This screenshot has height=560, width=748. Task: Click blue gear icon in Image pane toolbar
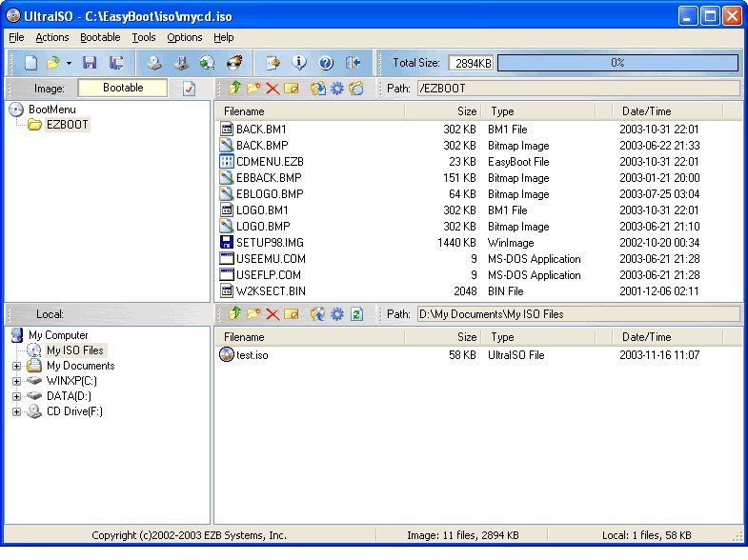coord(336,89)
